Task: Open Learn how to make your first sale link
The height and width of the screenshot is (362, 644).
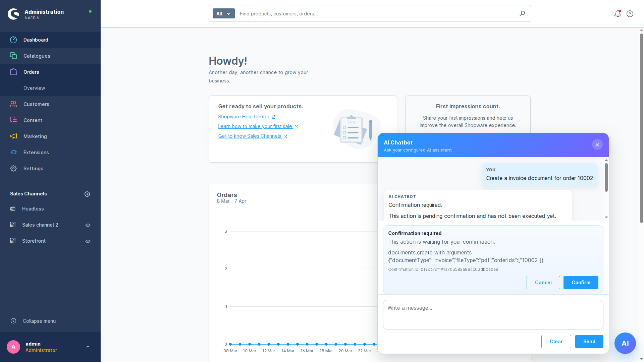Action: 255,126
